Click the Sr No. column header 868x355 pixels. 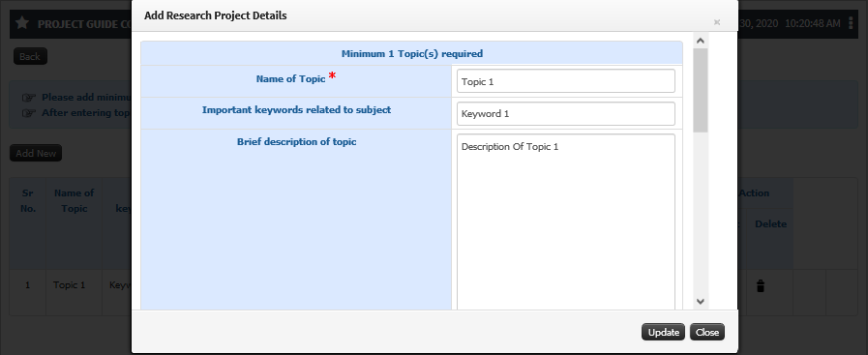pos(28,201)
